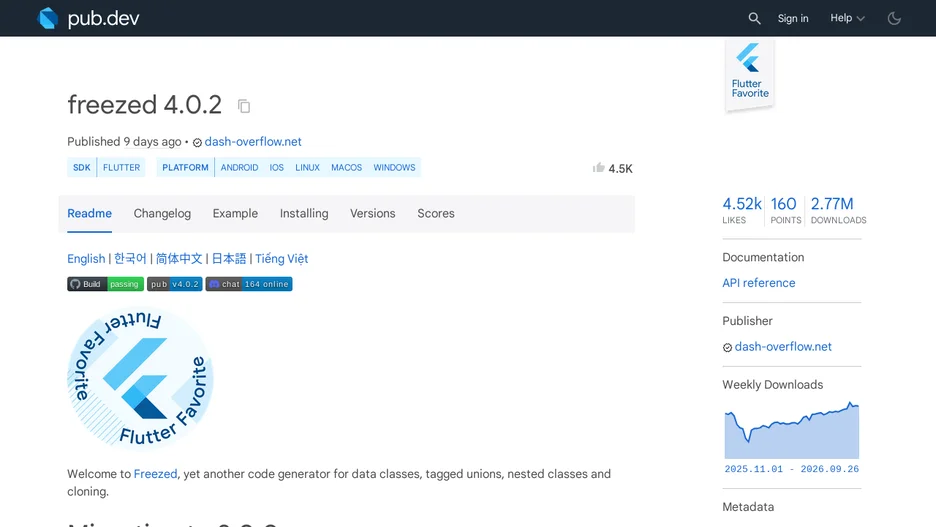Screen dimensions: 936x527
Task: Click the ANDROID platform tag
Action: (239, 168)
